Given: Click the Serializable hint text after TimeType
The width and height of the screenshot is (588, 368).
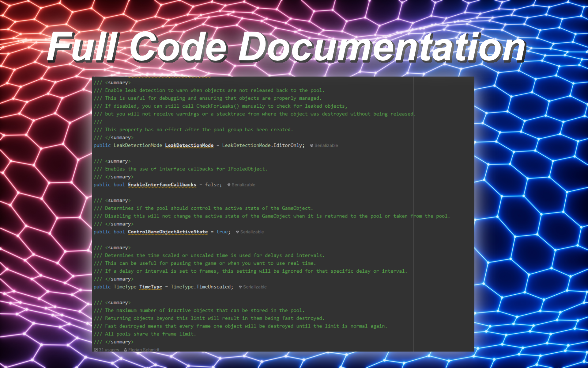Looking at the screenshot, I should (x=255, y=287).
